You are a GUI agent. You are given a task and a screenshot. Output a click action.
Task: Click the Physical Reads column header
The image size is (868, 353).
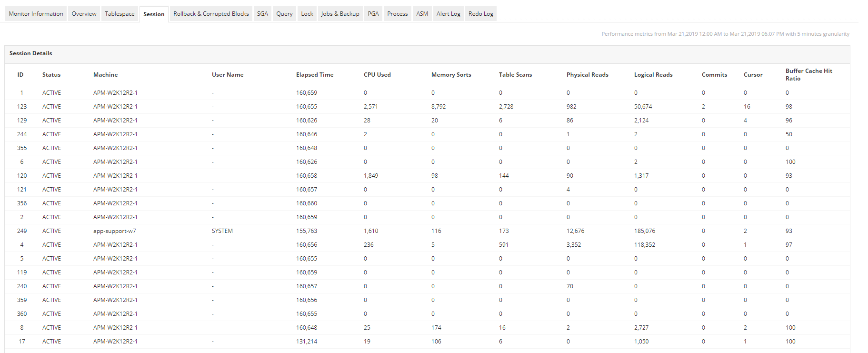588,75
